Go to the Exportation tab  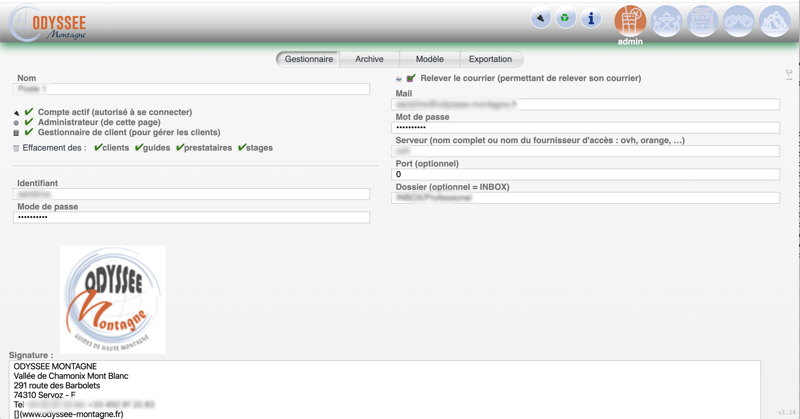pyautogui.click(x=490, y=59)
